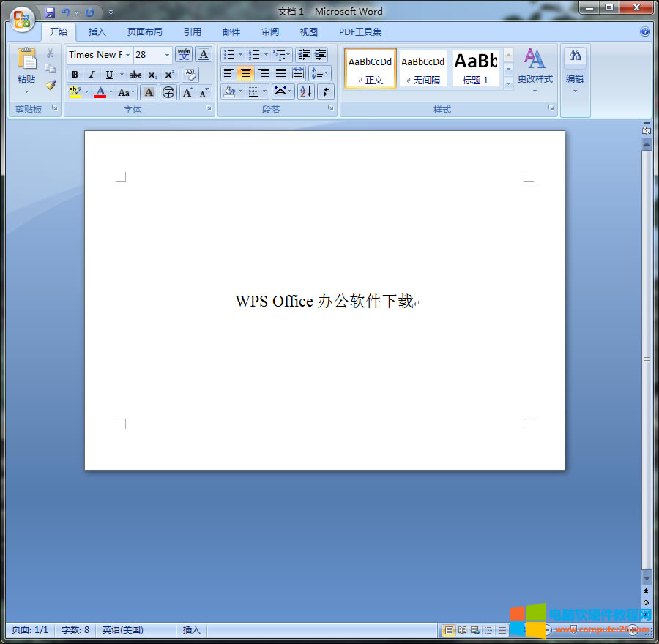
Task: Toggle bold formatting
Action: pos(75,75)
